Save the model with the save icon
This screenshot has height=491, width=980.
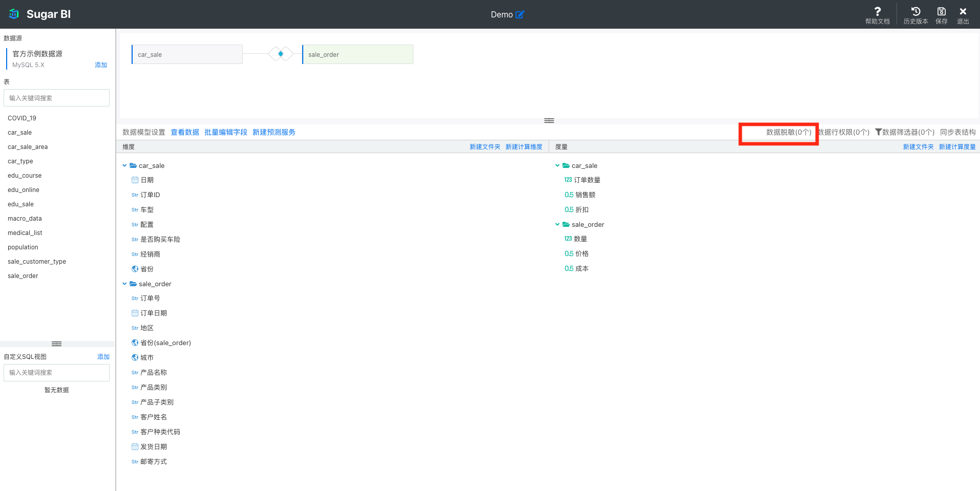pos(942,11)
